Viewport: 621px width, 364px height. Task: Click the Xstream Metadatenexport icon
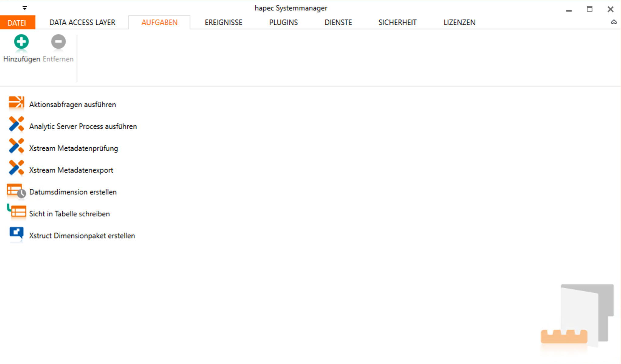coord(16,168)
